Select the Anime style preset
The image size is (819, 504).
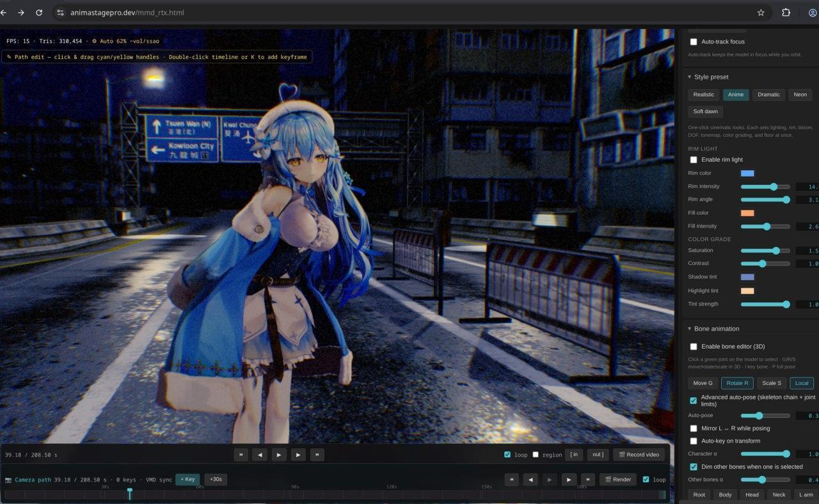click(x=736, y=95)
